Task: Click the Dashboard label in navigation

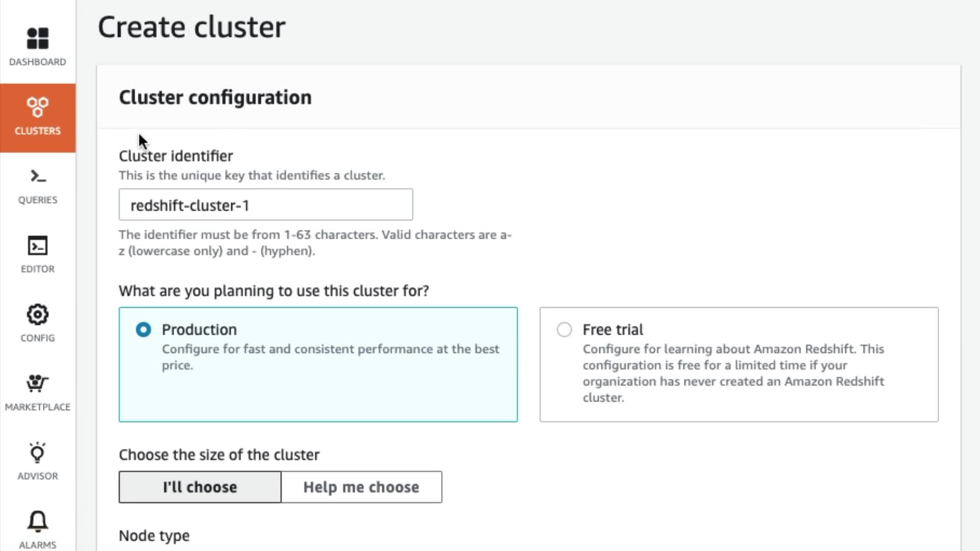Action: [x=37, y=62]
